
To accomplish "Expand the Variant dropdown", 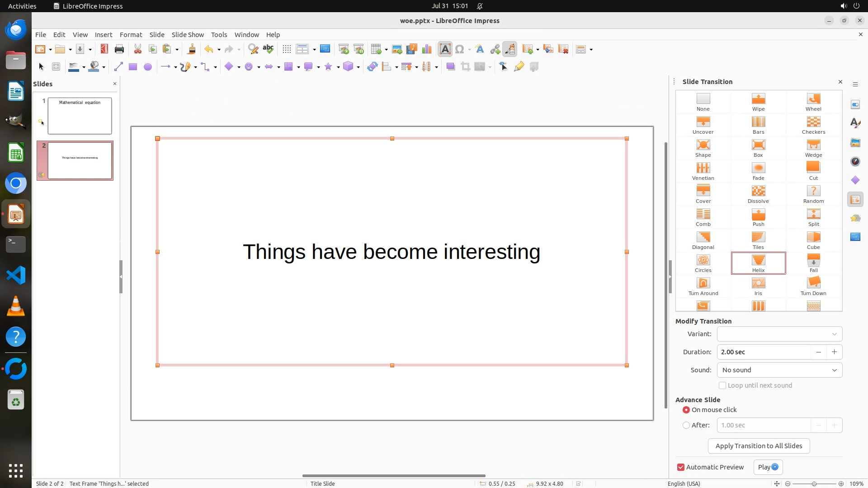I will point(779,334).
